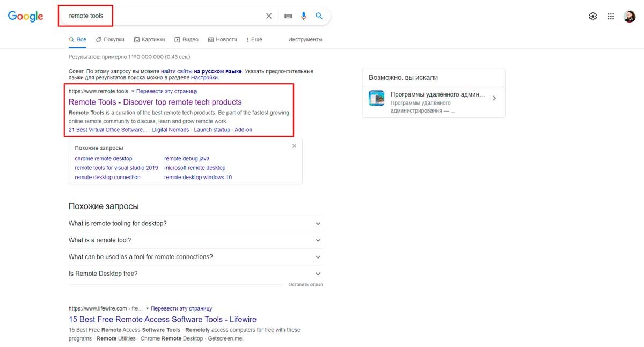Click 'Перевести эту страницу' for remote.tools
Image resolution: width=644 pixels, height=347 pixels.
click(x=167, y=91)
